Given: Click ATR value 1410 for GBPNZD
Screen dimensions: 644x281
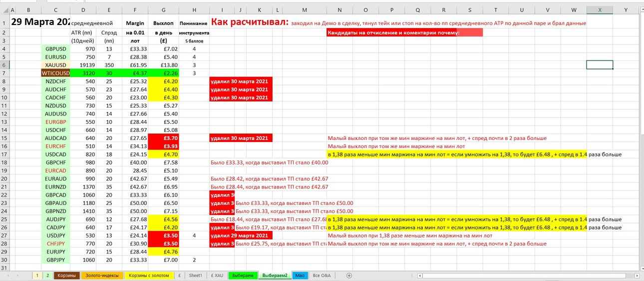Looking at the screenshot, I should [x=83, y=211].
